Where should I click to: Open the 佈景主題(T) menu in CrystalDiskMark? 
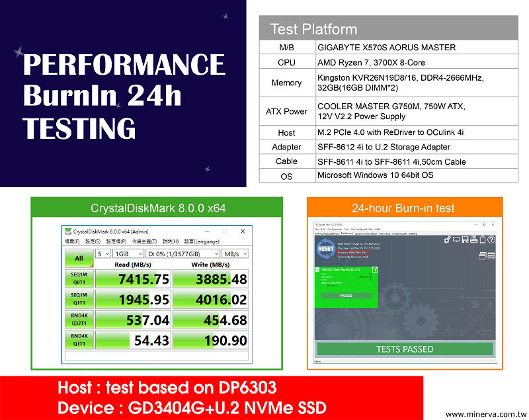pyautogui.click(x=144, y=241)
